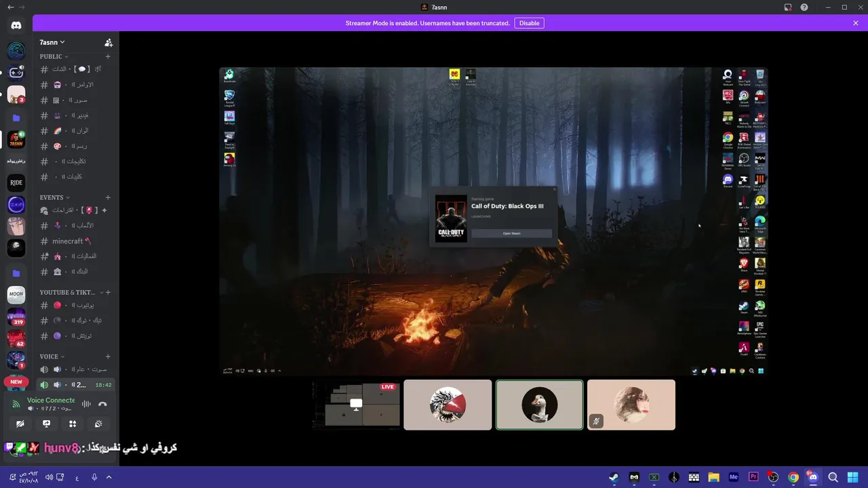Dismiss the Streamer Mode banner
868x488 pixels.
tap(856, 23)
